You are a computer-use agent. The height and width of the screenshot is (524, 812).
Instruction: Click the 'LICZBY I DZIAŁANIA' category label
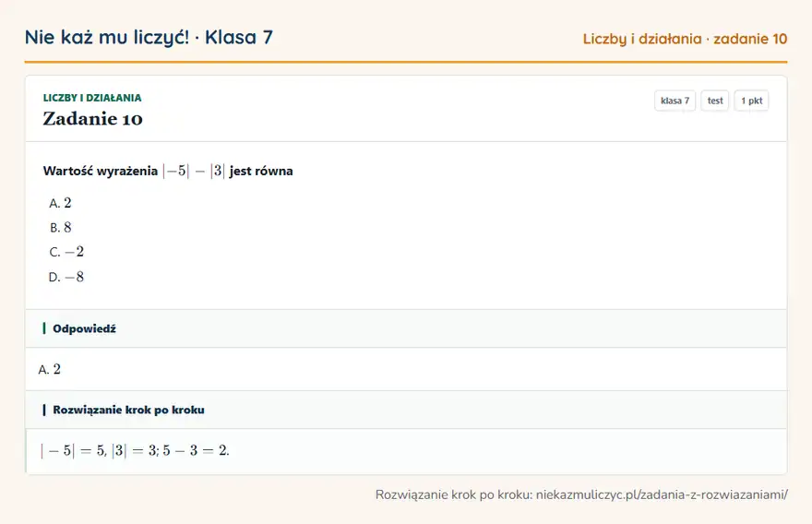tap(92, 98)
